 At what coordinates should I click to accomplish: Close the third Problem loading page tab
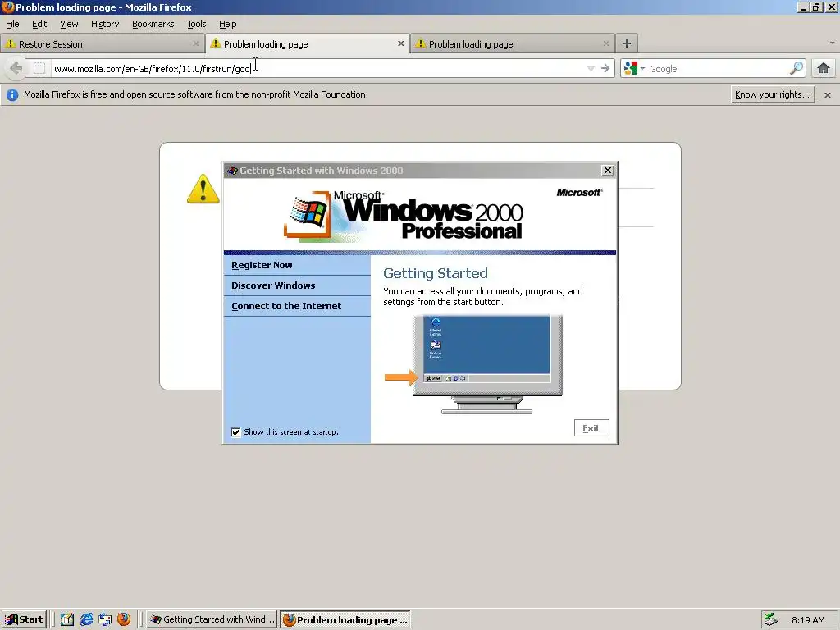click(x=606, y=44)
